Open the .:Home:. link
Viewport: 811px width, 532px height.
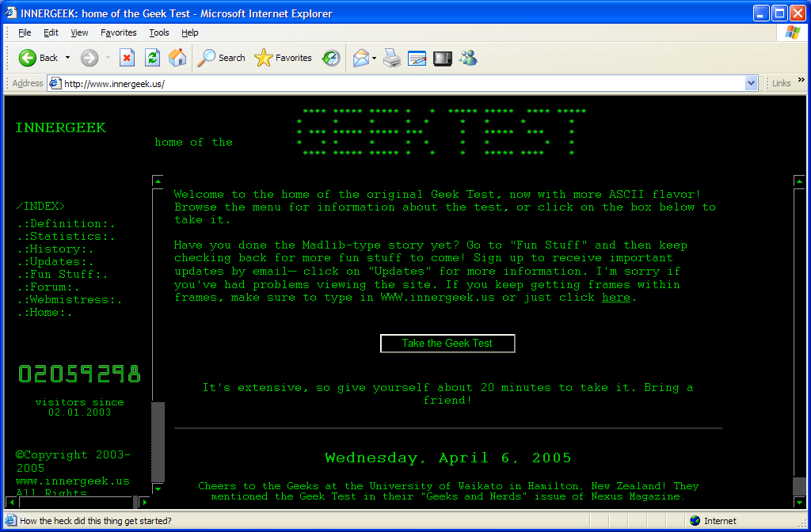pyautogui.click(x=44, y=313)
